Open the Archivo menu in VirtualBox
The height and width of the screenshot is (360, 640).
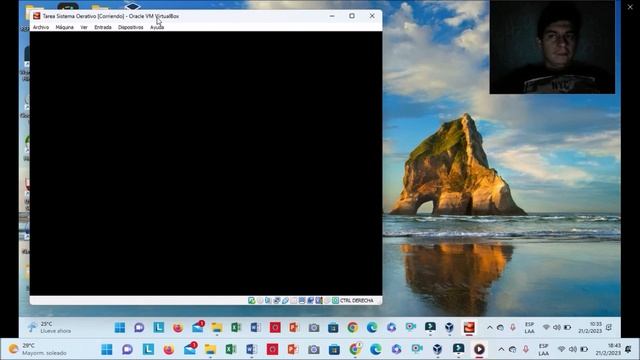pyautogui.click(x=41, y=27)
